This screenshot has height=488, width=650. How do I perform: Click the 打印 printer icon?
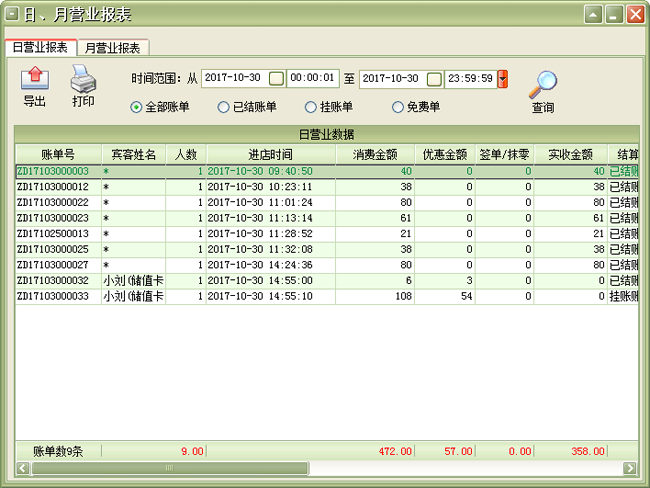(x=83, y=79)
